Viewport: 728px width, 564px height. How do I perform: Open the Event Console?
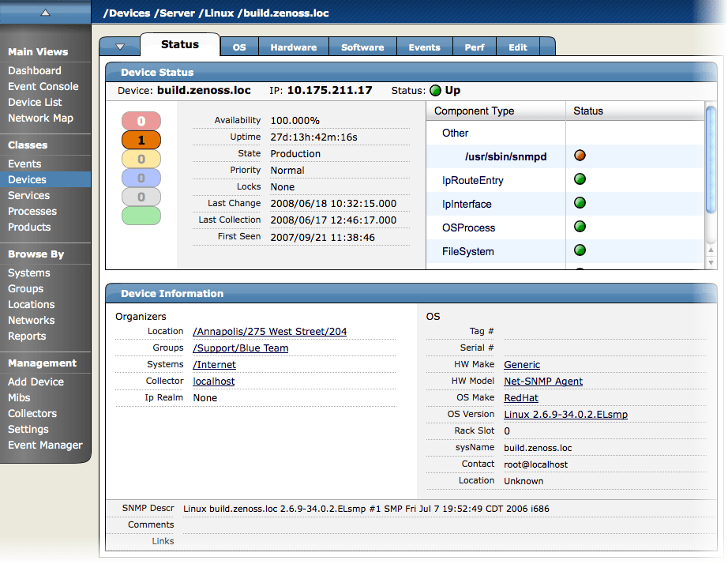pyautogui.click(x=43, y=86)
